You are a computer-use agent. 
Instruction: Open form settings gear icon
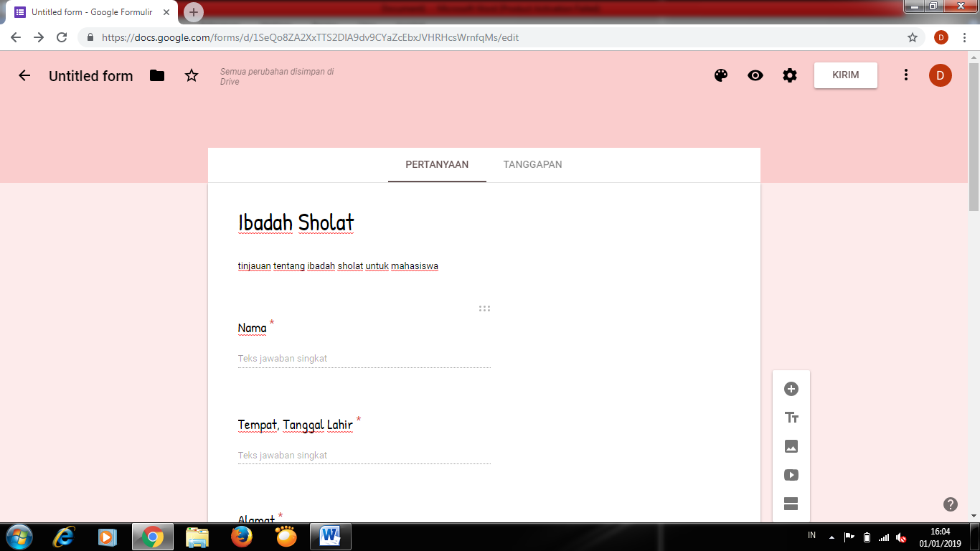(790, 75)
